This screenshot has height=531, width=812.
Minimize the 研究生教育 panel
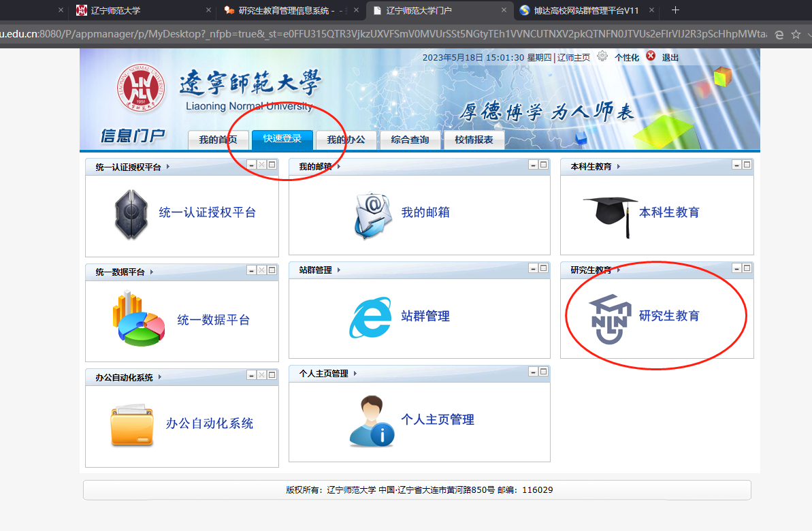736,268
